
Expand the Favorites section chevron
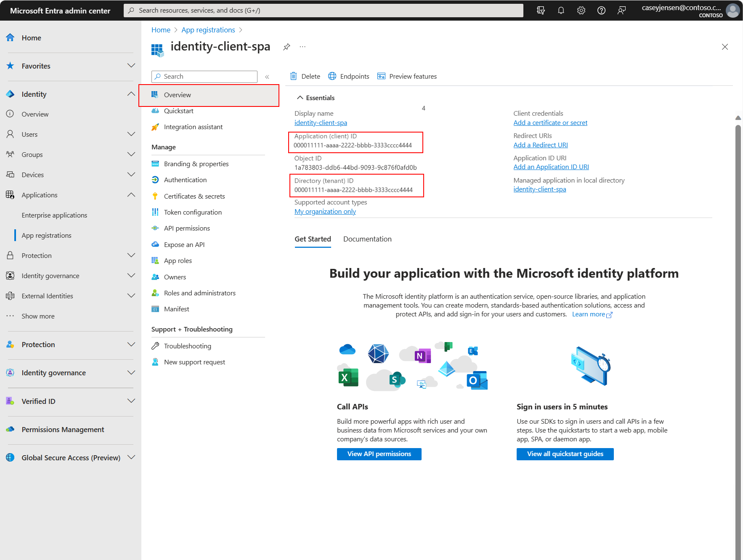(x=131, y=66)
